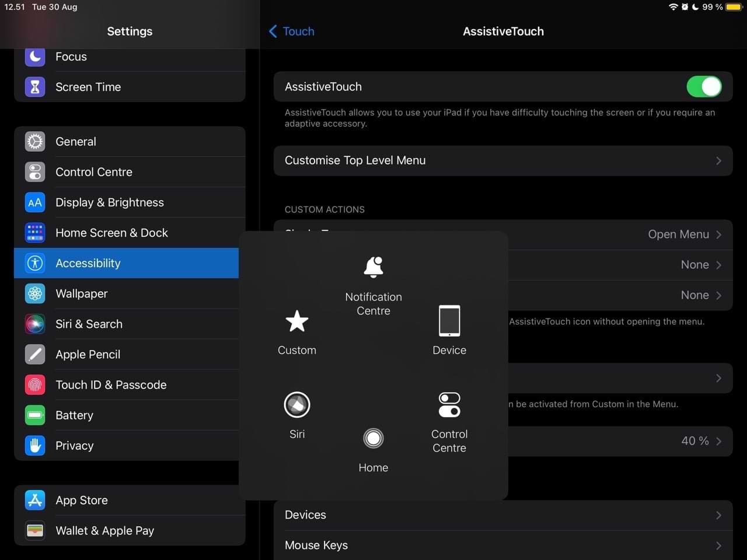Open Mouse Keys settings row

click(503, 545)
